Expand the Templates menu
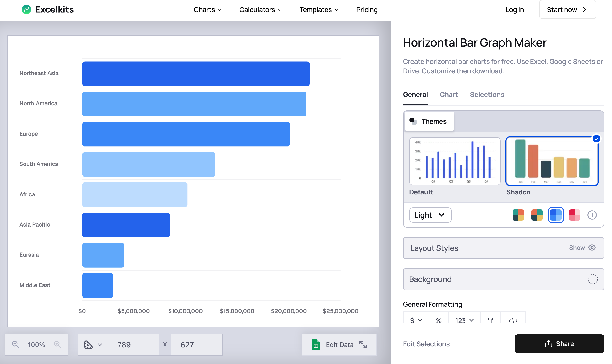This screenshot has height=364, width=612. pos(319,10)
